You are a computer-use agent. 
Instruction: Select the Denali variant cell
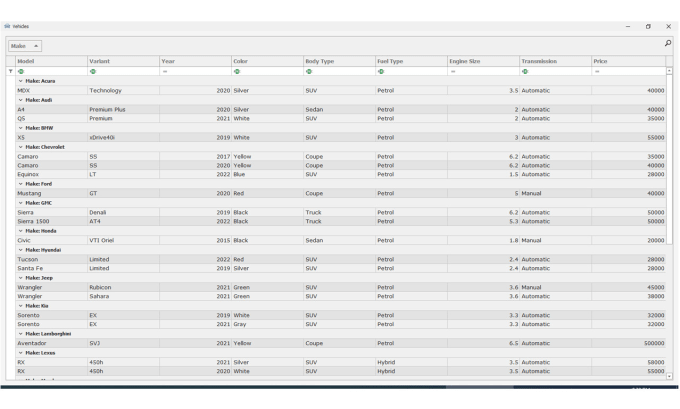click(x=123, y=212)
